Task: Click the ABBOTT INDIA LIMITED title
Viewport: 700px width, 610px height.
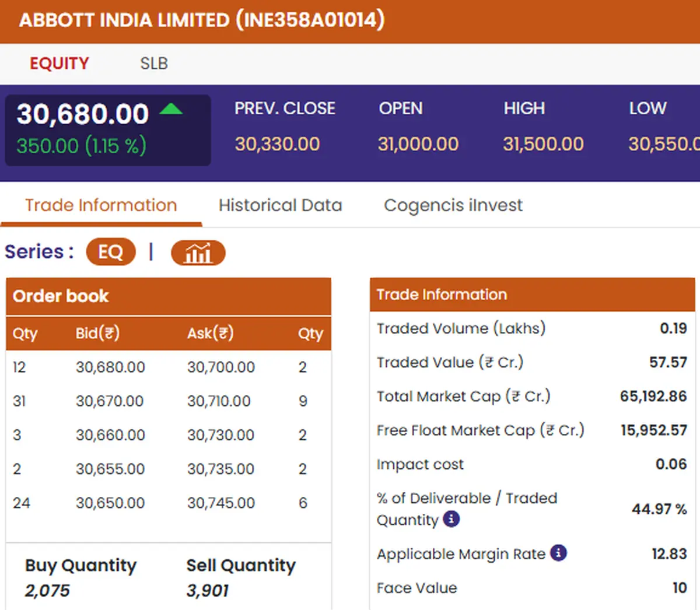Action: click(202, 20)
